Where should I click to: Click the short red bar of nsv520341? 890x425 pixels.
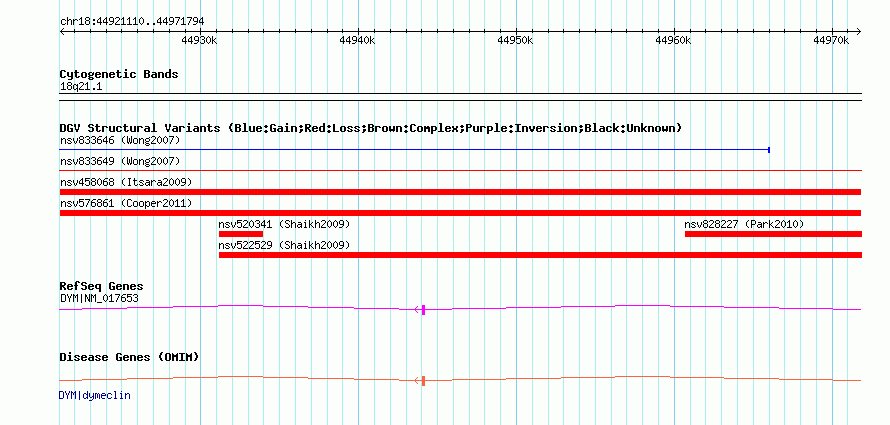pos(241,234)
